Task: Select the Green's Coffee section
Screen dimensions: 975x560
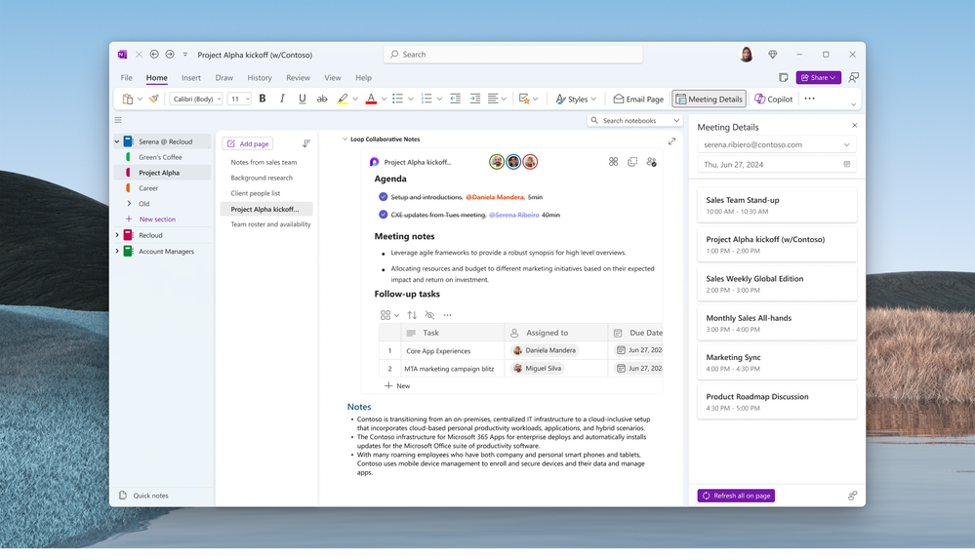Action: tap(160, 157)
